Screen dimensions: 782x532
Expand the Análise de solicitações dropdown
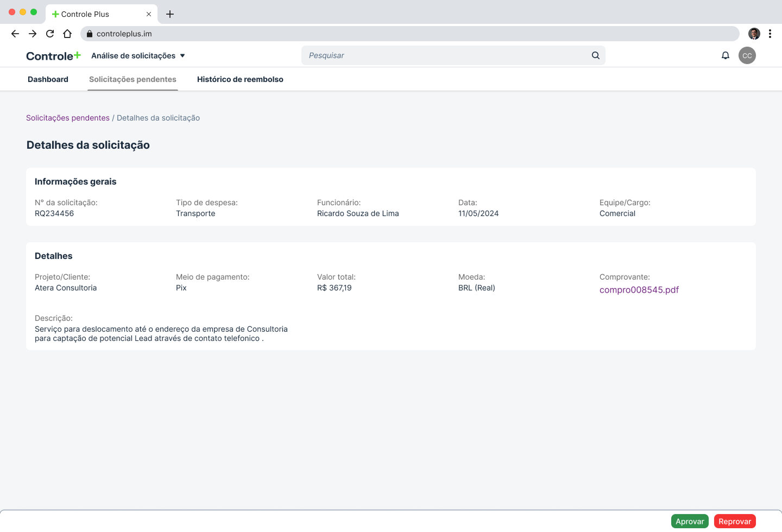tap(138, 56)
